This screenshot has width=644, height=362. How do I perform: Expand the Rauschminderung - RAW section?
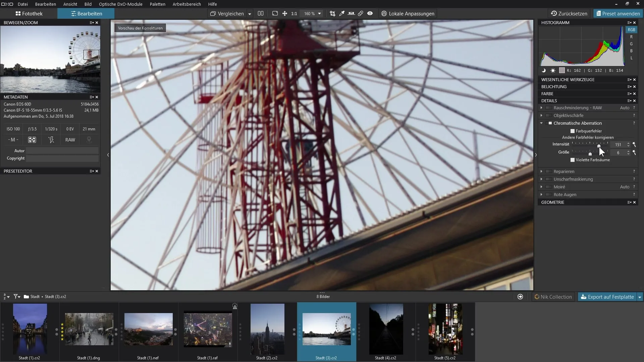[541, 108]
